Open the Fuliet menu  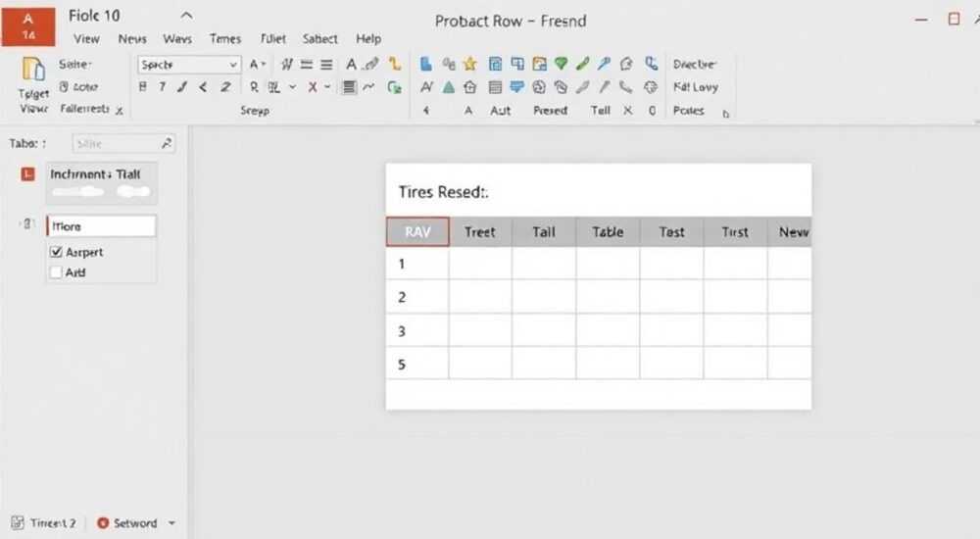(273, 39)
